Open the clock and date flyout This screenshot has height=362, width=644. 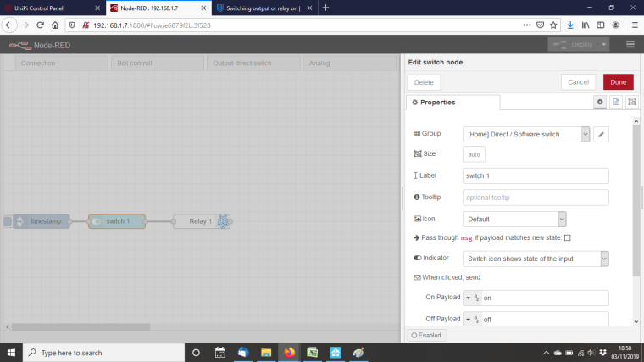tap(625, 353)
